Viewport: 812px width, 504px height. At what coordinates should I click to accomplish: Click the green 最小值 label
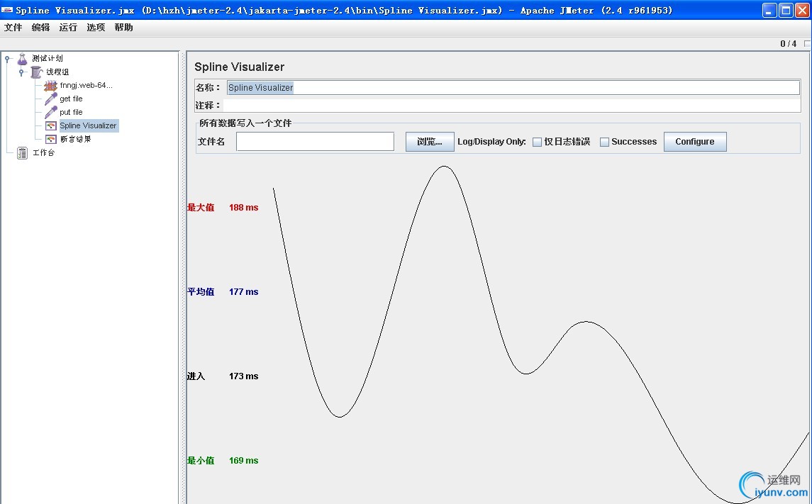tap(201, 461)
